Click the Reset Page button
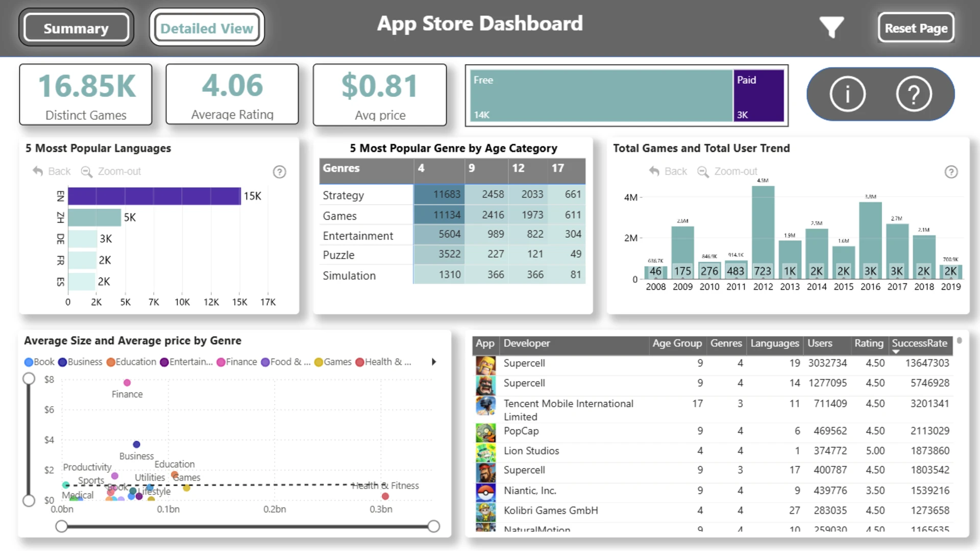Screen dimensions: 980x551 point(916,28)
